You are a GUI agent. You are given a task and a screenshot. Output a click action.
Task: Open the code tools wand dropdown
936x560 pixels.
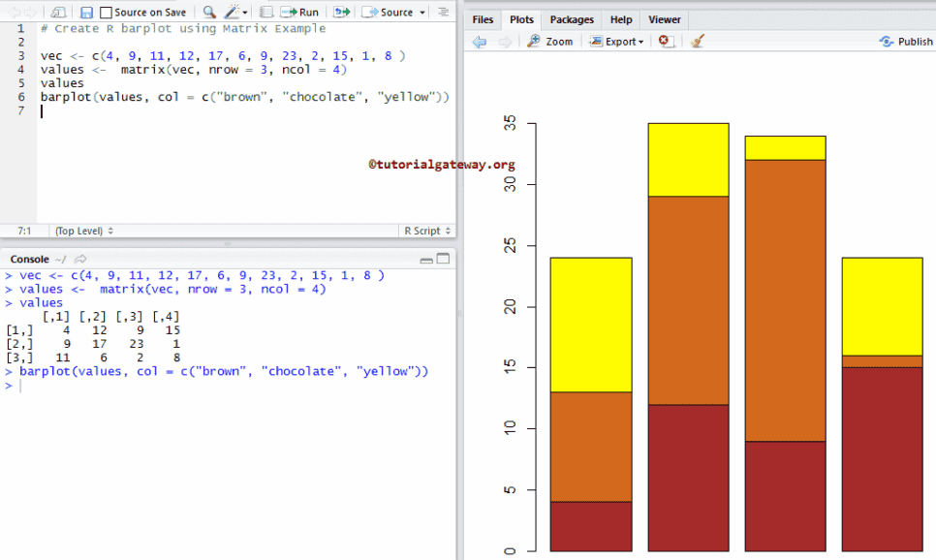[235, 13]
